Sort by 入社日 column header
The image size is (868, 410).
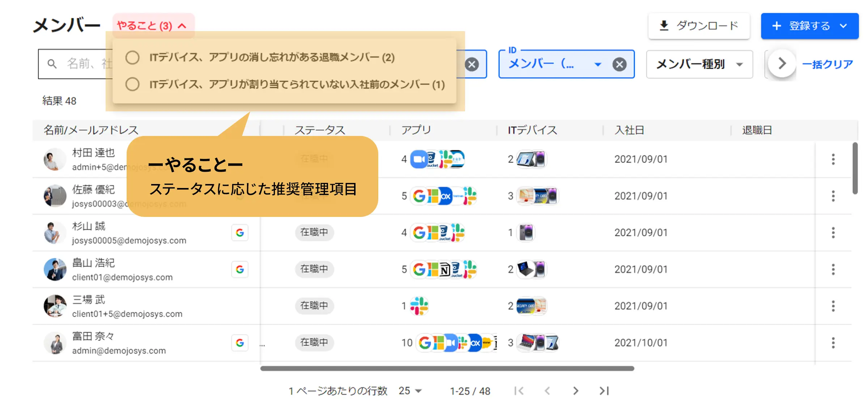tap(629, 130)
